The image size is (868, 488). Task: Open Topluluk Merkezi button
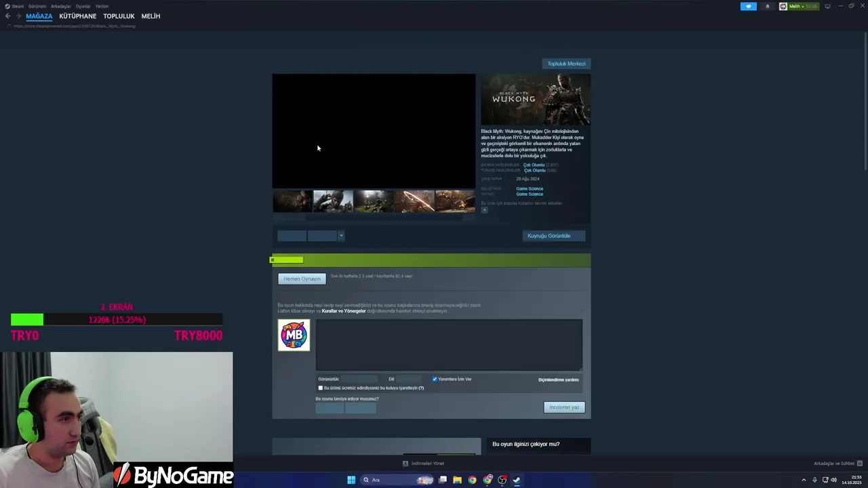tap(566, 64)
